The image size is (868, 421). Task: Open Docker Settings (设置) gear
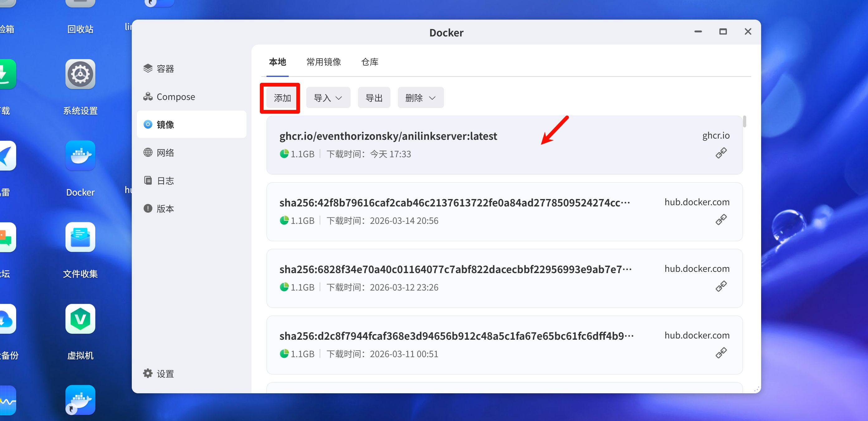(x=158, y=373)
